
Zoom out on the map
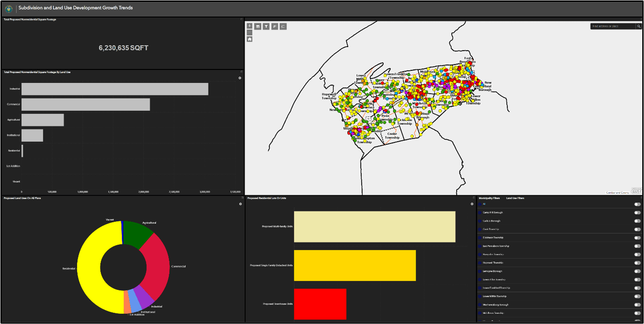249,32
